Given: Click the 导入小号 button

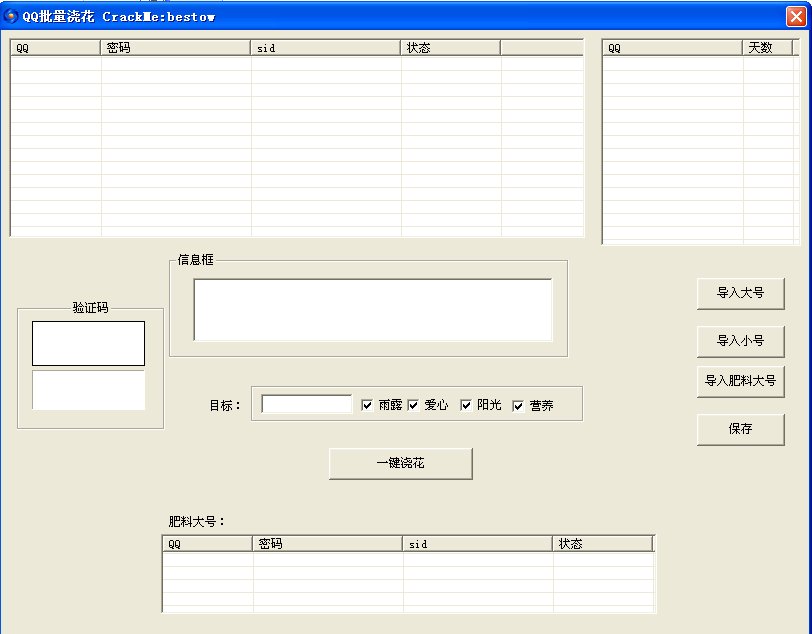Looking at the screenshot, I should pos(741,341).
